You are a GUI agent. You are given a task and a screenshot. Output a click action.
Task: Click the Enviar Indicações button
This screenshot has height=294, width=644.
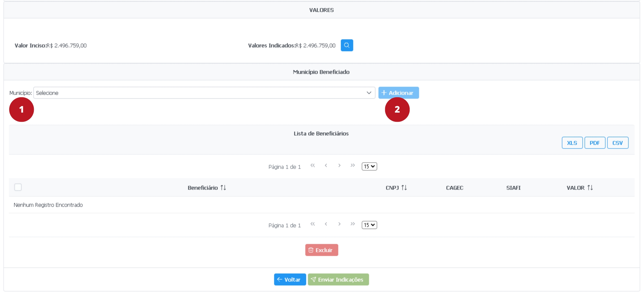tap(338, 279)
